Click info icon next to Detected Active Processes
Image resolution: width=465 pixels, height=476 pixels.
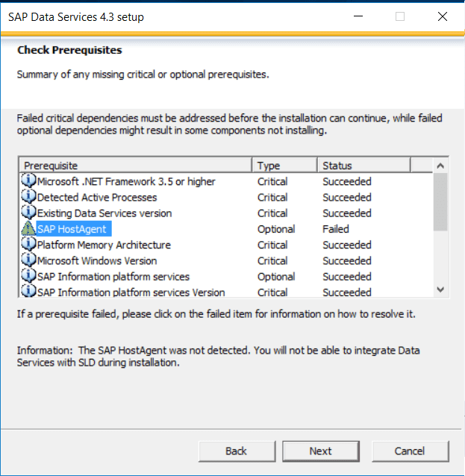[28, 196]
